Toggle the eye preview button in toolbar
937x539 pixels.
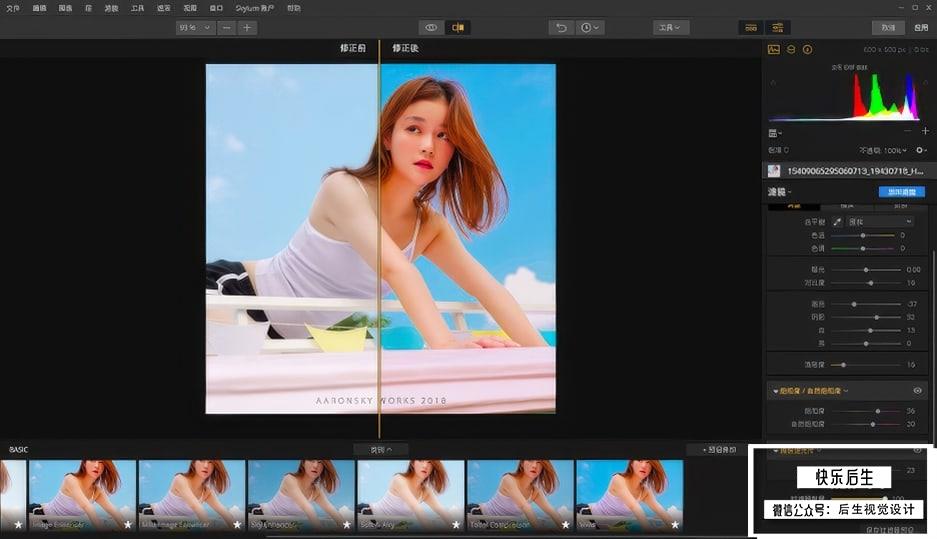(431, 27)
